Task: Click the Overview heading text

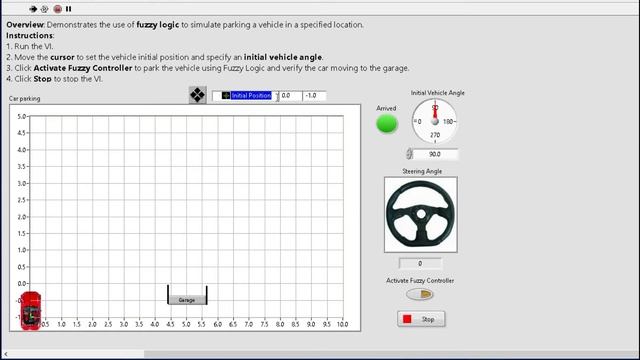Action: coord(25,25)
